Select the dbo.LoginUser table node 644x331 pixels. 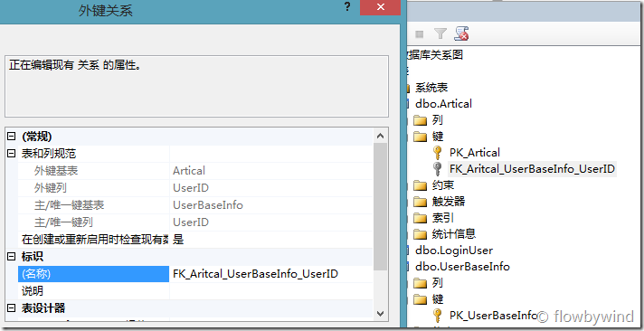coord(454,251)
